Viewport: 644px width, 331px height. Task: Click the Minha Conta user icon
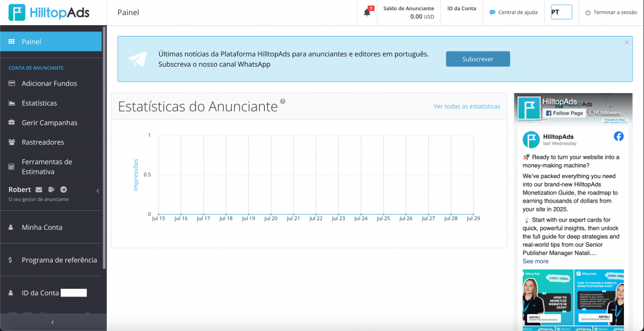[11, 227]
